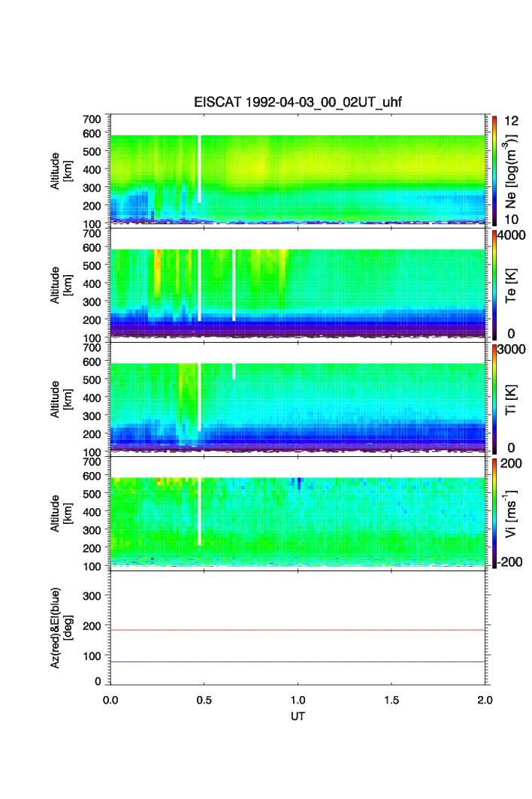Click the Ti [K] label
Image resolution: width=532 pixels, height=799 pixels.
pyautogui.click(x=510, y=400)
